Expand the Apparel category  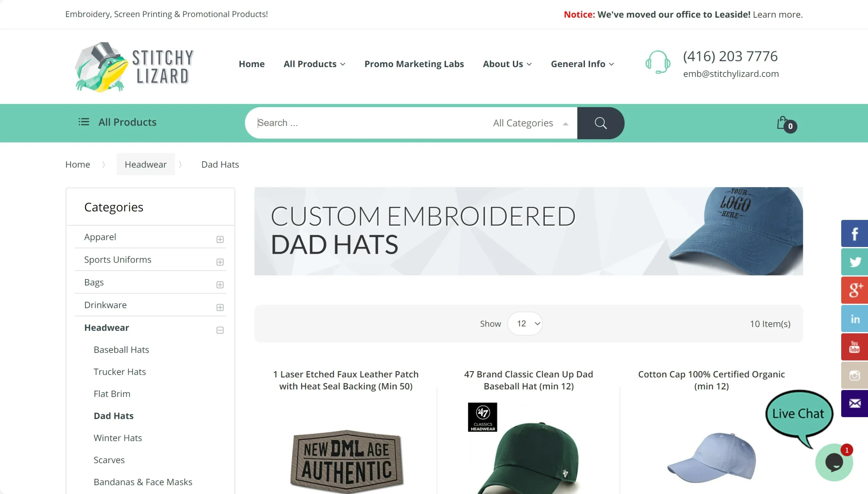tap(220, 239)
